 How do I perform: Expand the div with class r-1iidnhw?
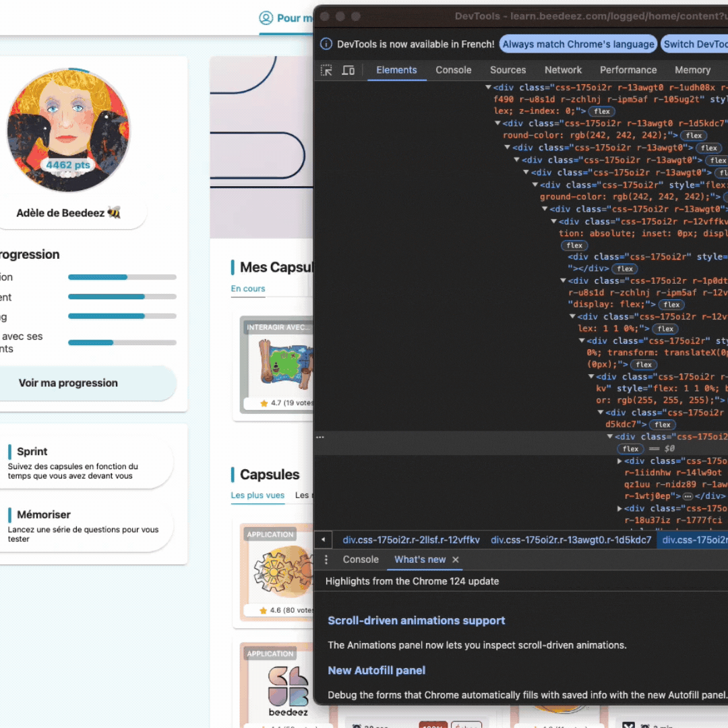(619, 461)
